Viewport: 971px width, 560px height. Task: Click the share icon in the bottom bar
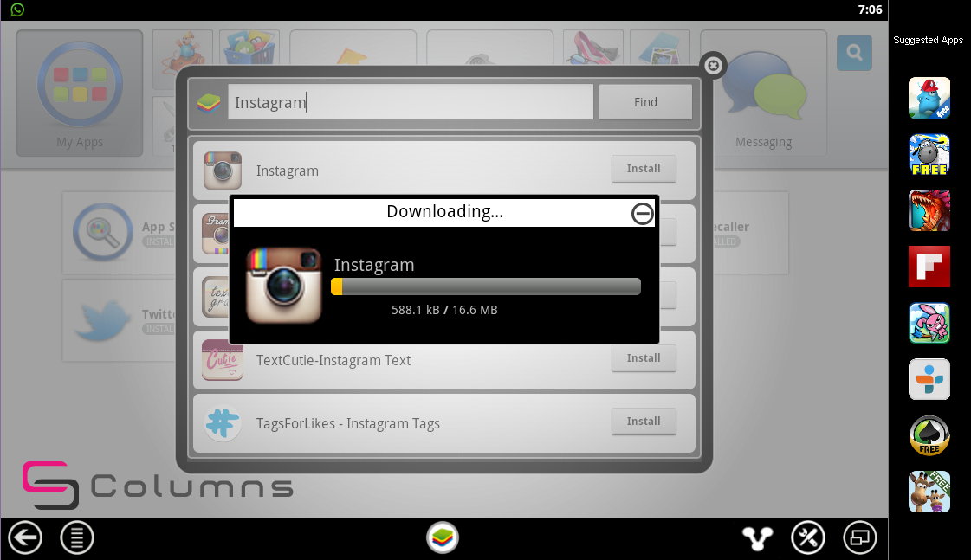coord(756,537)
